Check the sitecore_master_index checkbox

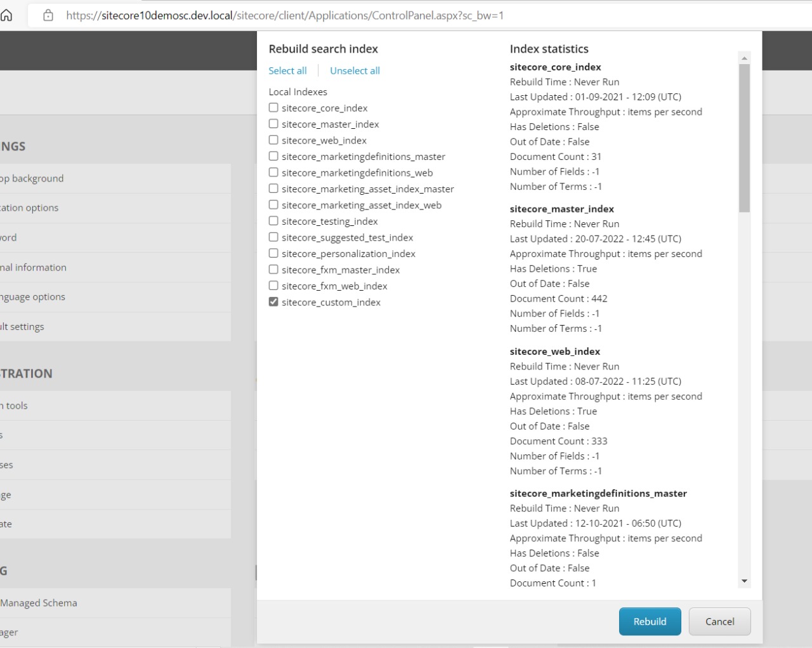(x=273, y=124)
